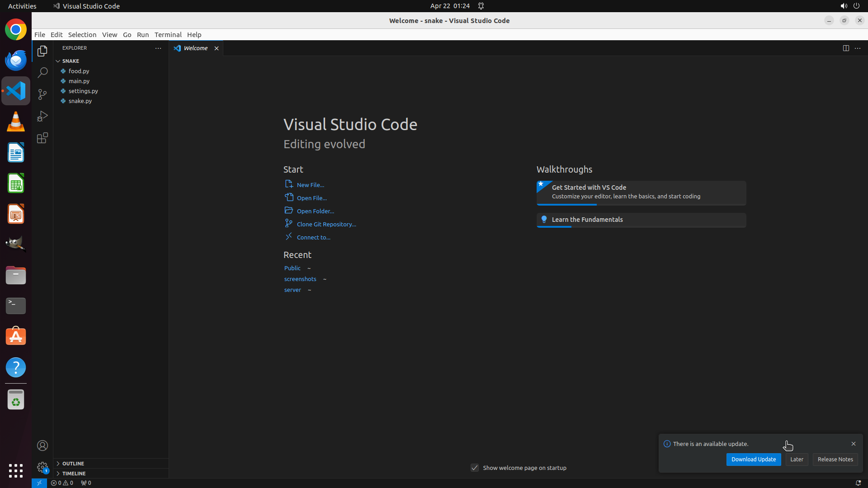
Task: Open Explorer views and more actions
Action: tap(158, 48)
